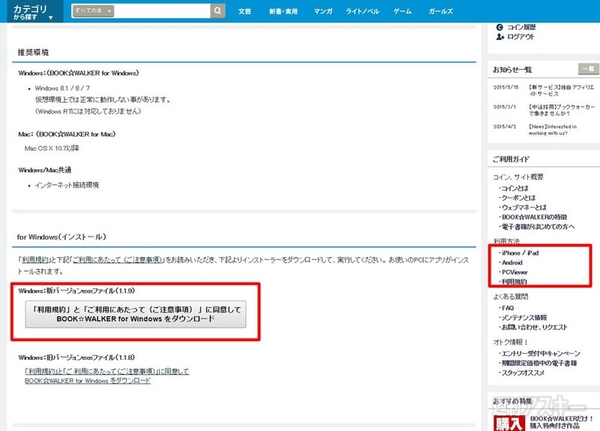The height and width of the screenshot is (431, 600).
Task: Click the search text field
Action: pyautogui.click(x=162, y=11)
